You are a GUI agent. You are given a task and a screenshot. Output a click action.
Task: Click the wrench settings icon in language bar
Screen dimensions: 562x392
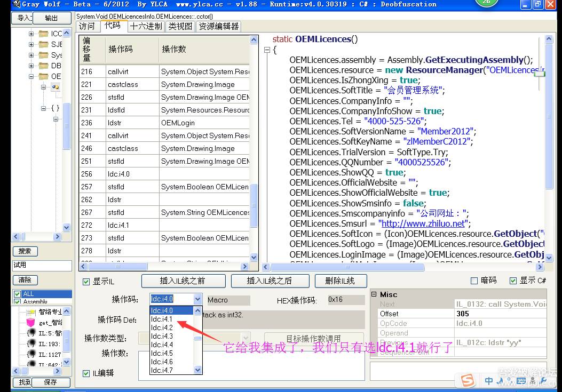coord(543,381)
